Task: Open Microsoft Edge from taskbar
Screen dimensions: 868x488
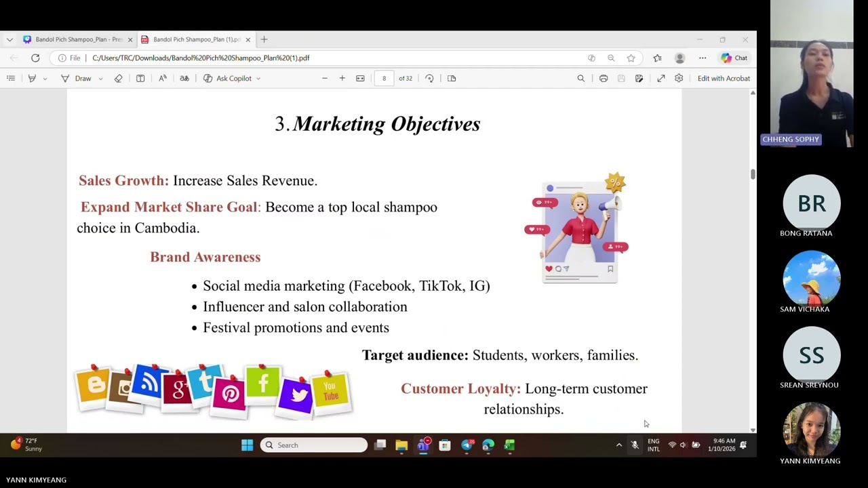Action: 488,445
